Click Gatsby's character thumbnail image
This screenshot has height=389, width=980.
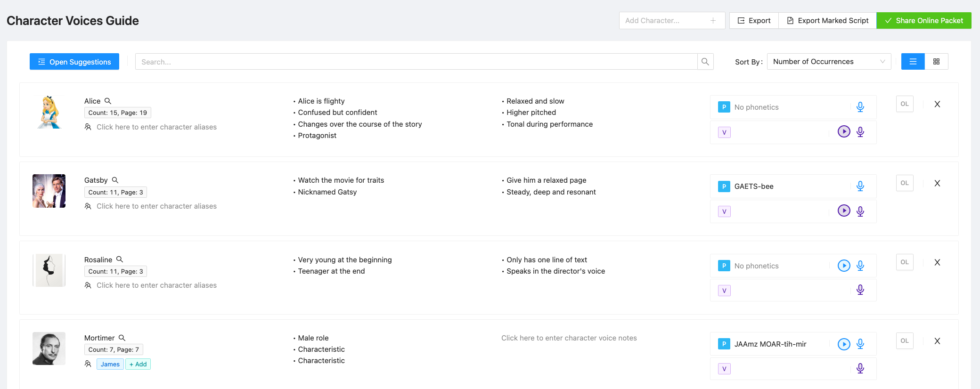[49, 191]
